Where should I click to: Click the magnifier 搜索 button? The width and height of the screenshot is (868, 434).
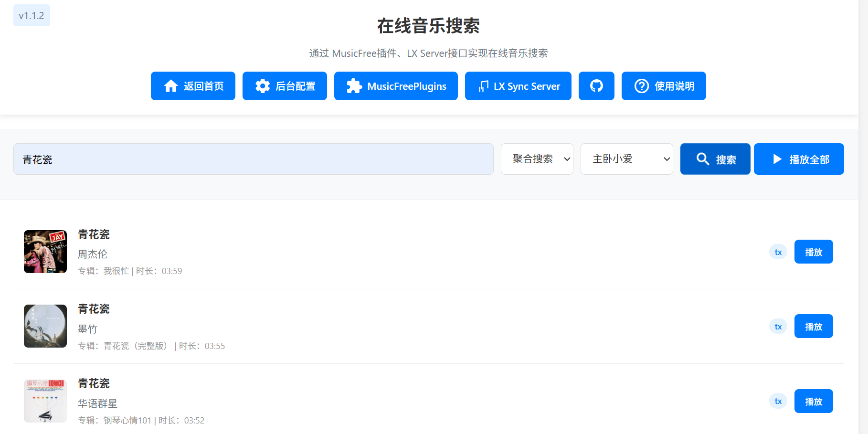point(715,159)
